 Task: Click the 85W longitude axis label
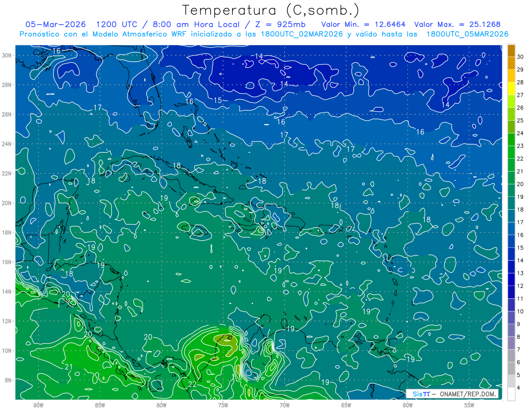[x=100, y=405]
